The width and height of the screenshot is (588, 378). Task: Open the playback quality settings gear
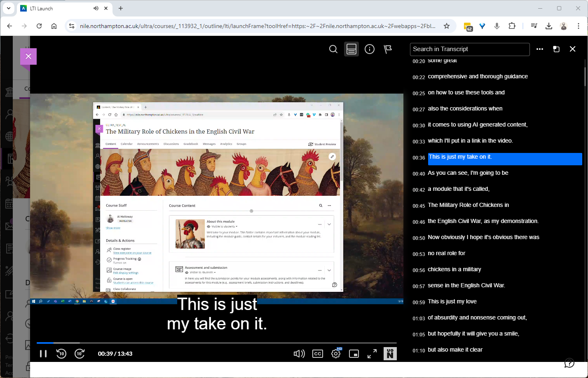336,353
